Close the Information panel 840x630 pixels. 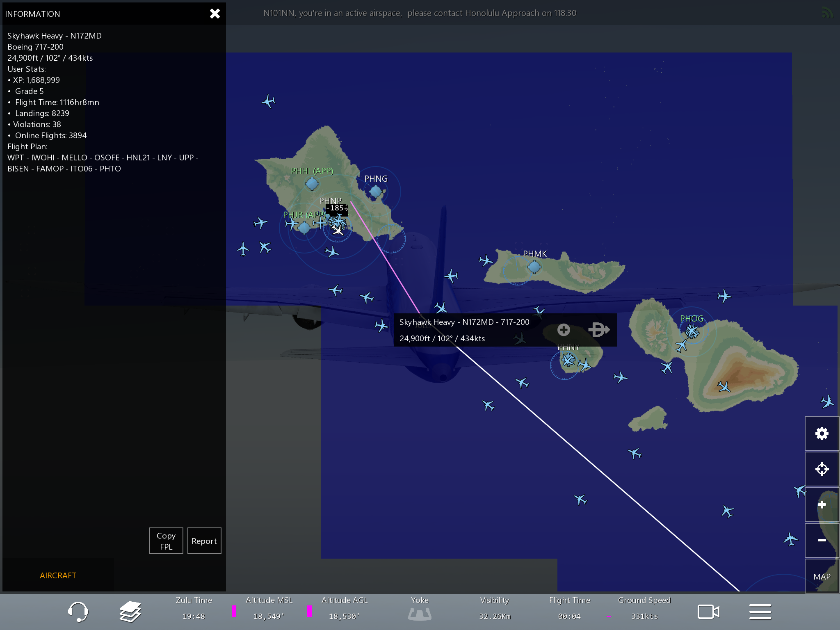pos(215,14)
